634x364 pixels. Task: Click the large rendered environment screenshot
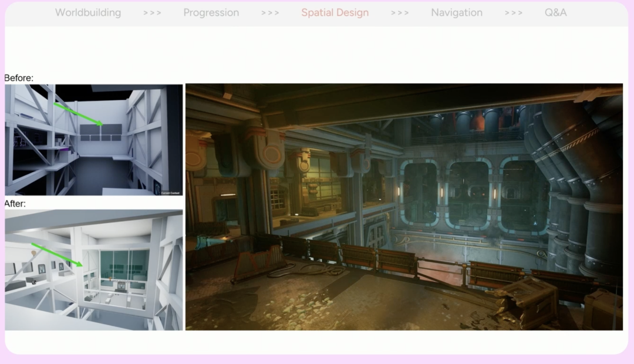click(x=404, y=207)
